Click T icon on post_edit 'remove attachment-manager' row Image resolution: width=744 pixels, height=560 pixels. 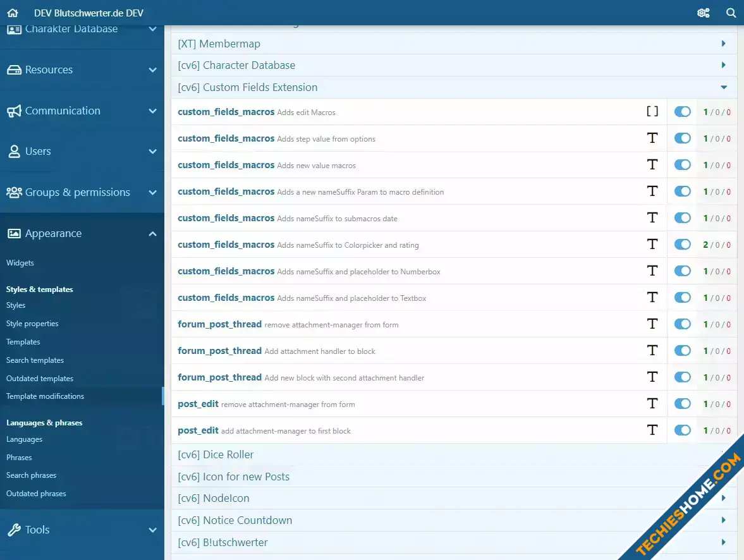652,404
